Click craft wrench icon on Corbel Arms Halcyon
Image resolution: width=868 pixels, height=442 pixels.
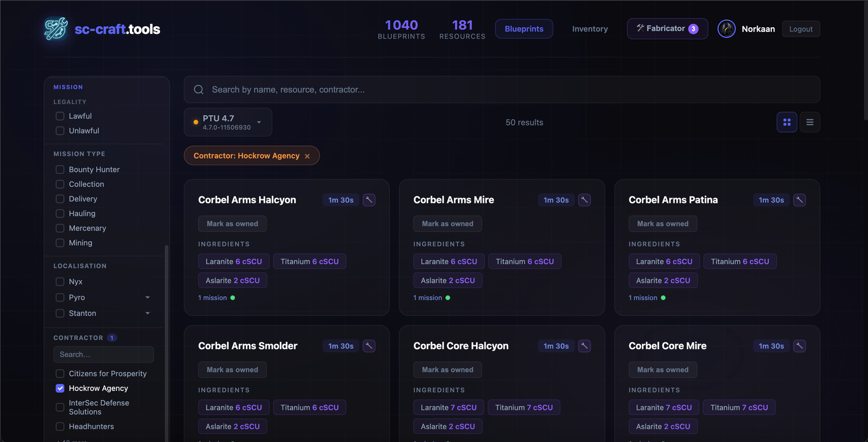pos(369,200)
